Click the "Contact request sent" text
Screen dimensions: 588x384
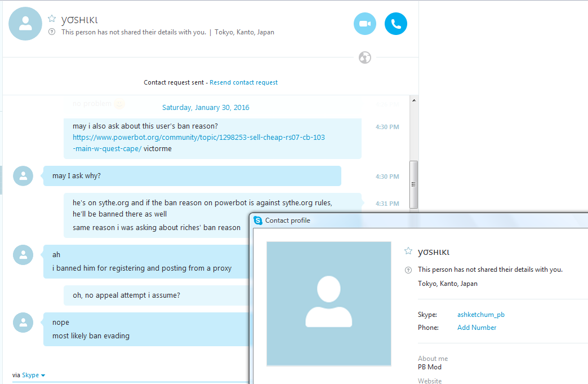[173, 82]
